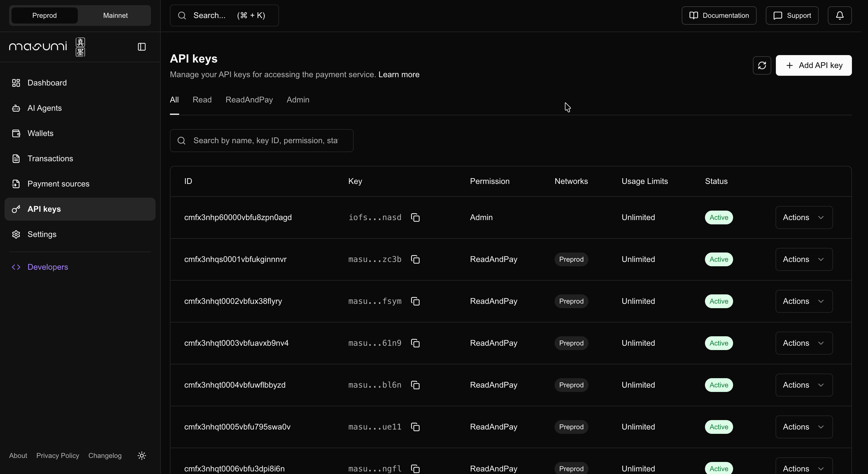
Task: Copy the Admin key iofs...nasd
Action: click(x=415, y=217)
